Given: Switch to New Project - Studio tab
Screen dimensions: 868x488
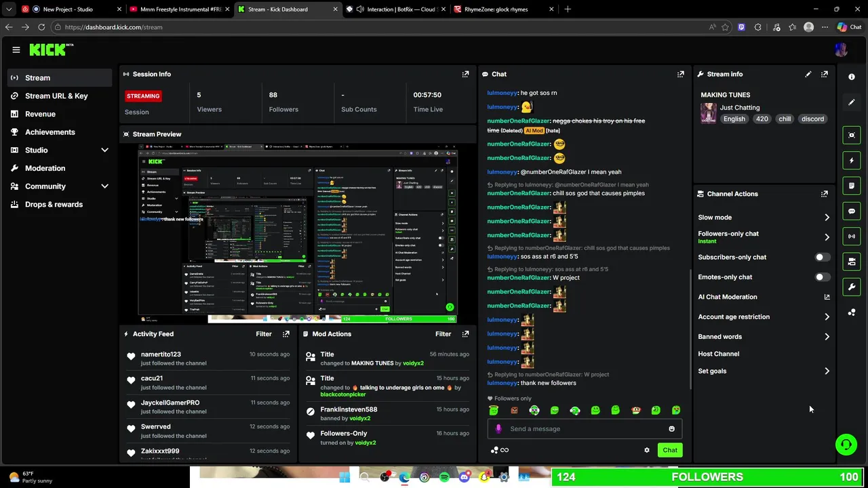Looking at the screenshot, I should pyautogui.click(x=71, y=9).
